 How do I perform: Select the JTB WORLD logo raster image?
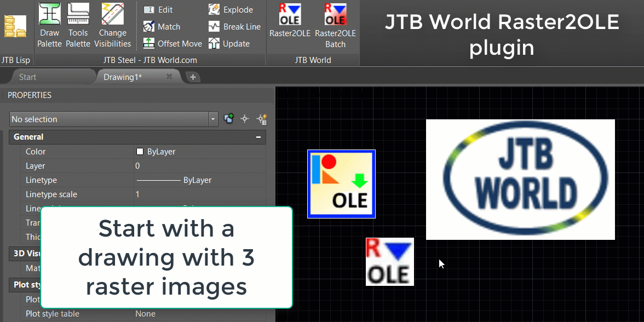point(520,180)
